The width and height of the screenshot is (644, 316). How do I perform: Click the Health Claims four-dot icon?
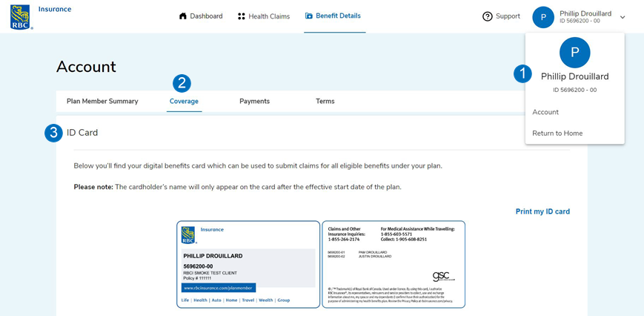pos(242,16)
